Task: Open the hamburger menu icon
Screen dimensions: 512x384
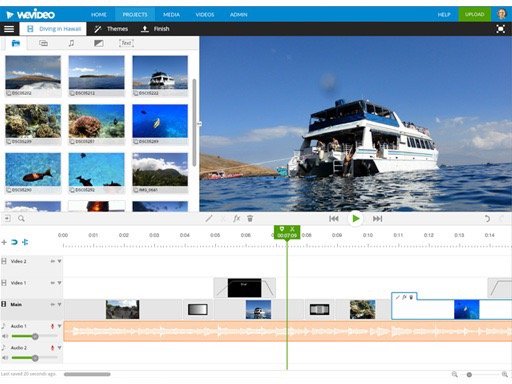Action: [9, 29]
